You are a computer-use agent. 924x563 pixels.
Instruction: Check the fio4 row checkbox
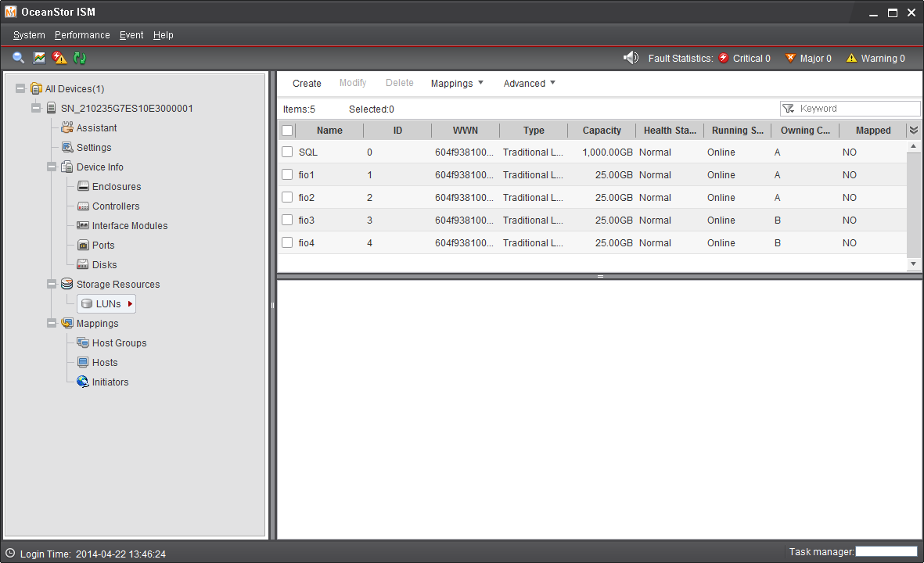pos(287,242)
